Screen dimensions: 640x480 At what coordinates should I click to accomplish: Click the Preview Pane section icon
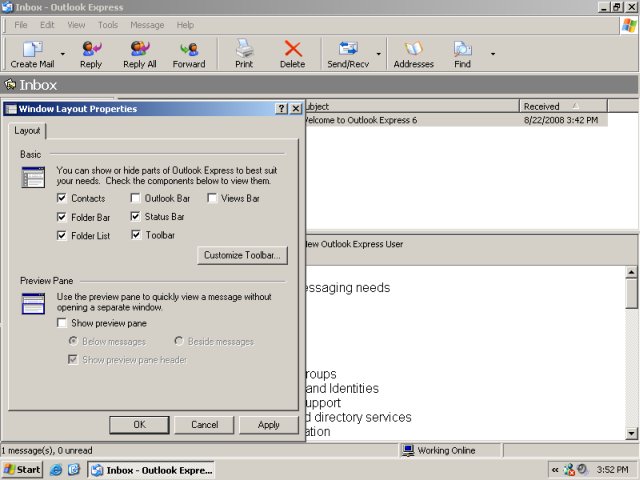pos(33,304)
